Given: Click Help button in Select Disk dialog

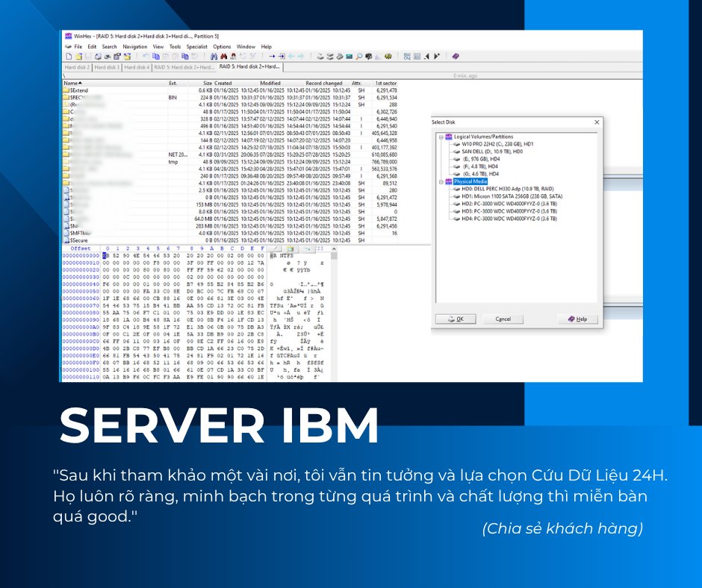Looking at the screenshot, I should point(577,319).
